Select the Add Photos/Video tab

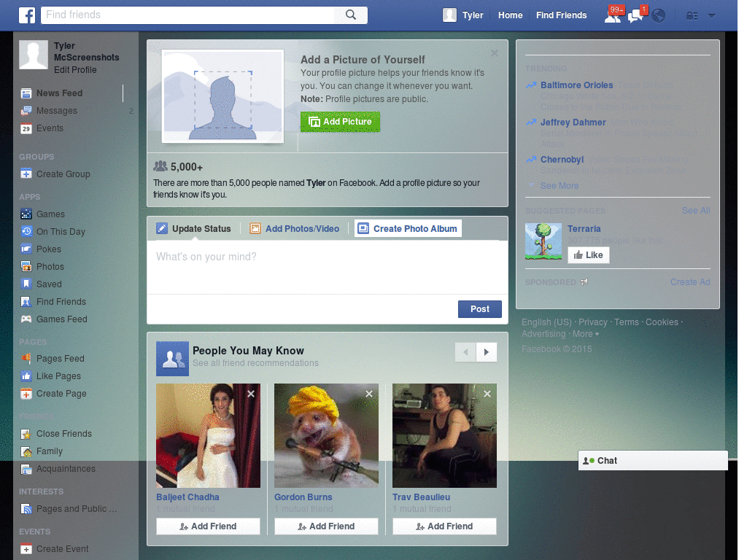tap(295, 228)
